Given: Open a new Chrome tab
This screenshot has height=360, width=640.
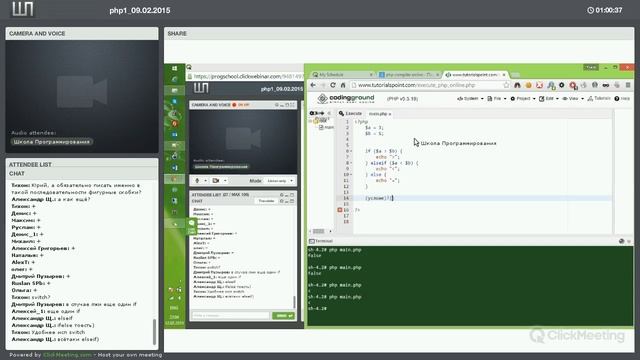Looking at the screenshot, I should pyautogui.click(x=515, y=75).
